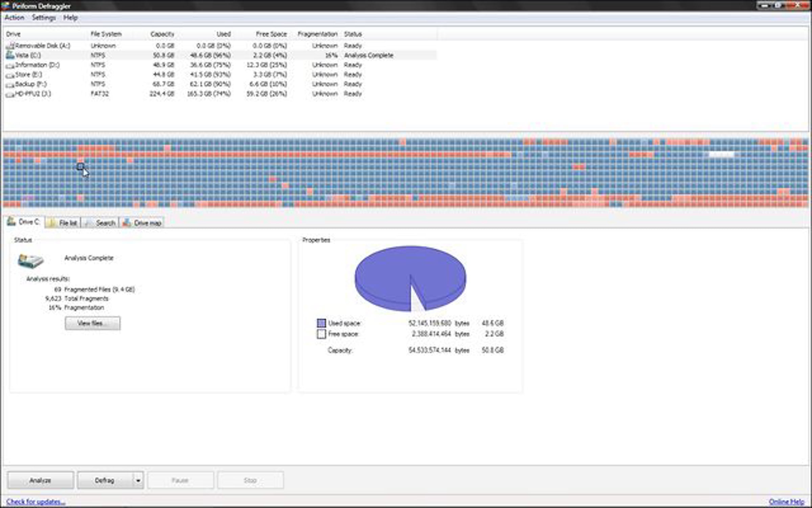Open the Settings menu

pos(44,18)
